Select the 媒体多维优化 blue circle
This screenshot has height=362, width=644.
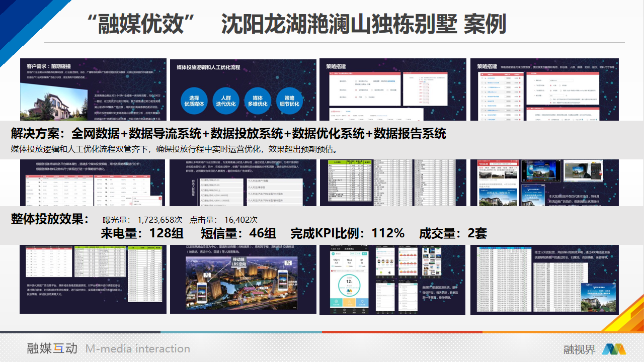click(260, 101)
